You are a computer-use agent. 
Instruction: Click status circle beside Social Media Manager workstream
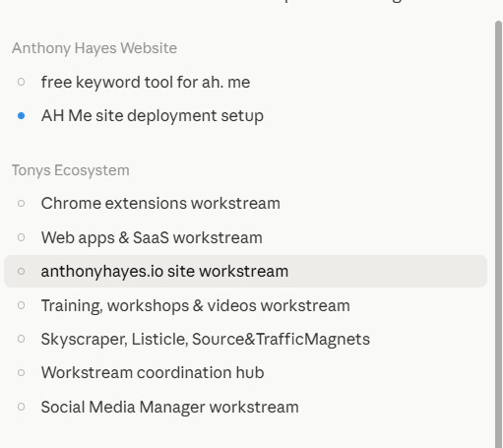(x=21, y=407)
